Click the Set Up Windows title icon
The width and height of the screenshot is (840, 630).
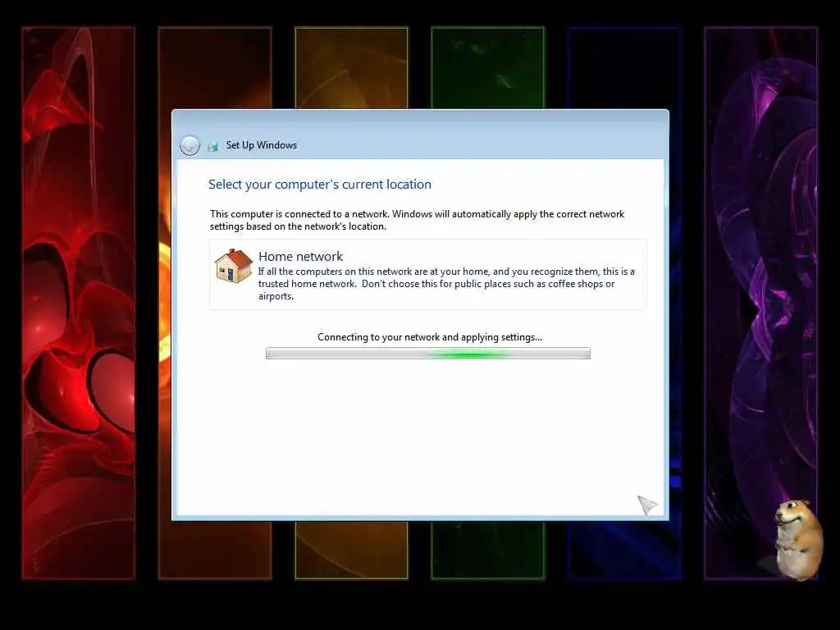tap(212, 146)
